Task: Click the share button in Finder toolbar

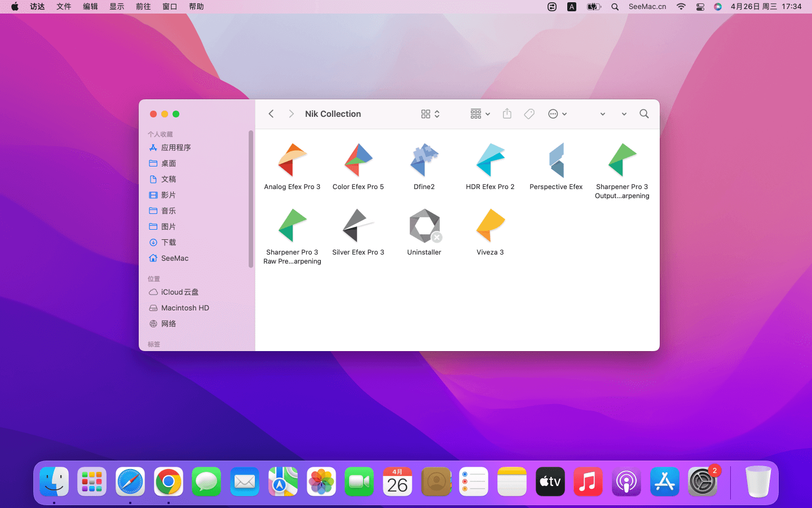Action: [x=507, y=114]
